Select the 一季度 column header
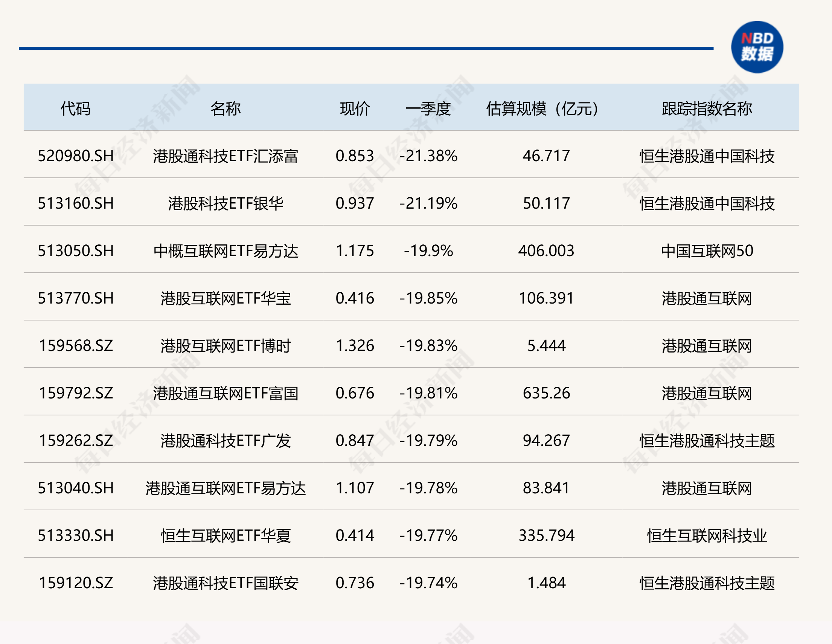 pyautogui.click(x=428, y=108)
